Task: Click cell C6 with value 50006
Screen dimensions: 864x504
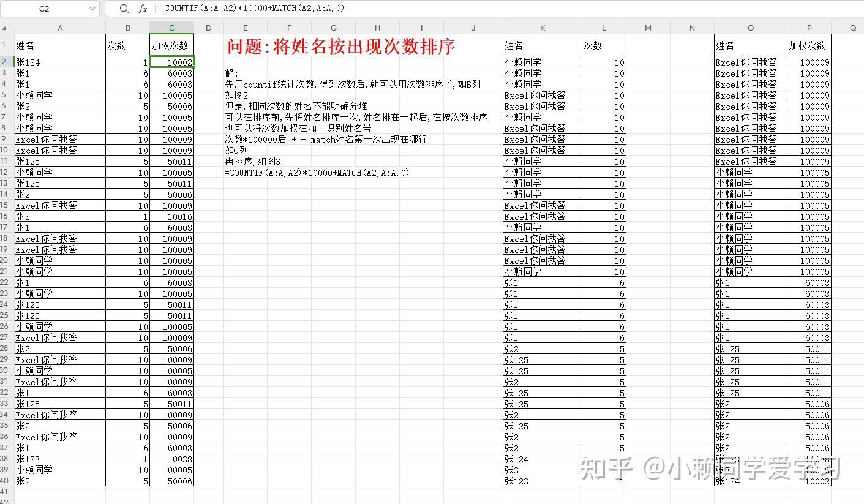Action: click(171, 106)
